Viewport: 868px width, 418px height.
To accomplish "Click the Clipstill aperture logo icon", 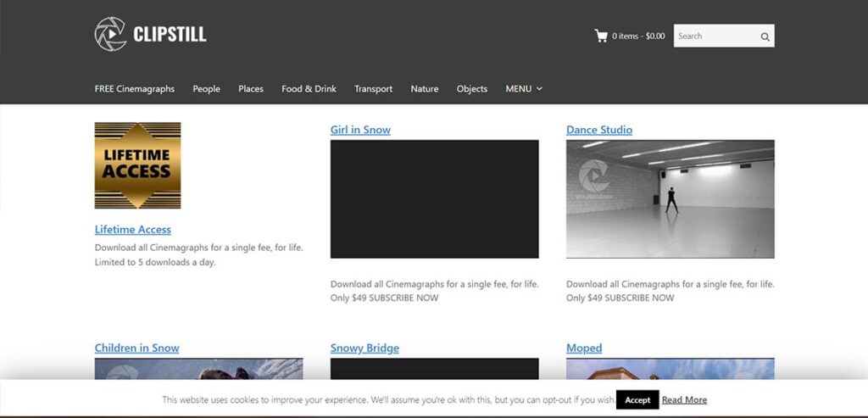I will [110, 34].
